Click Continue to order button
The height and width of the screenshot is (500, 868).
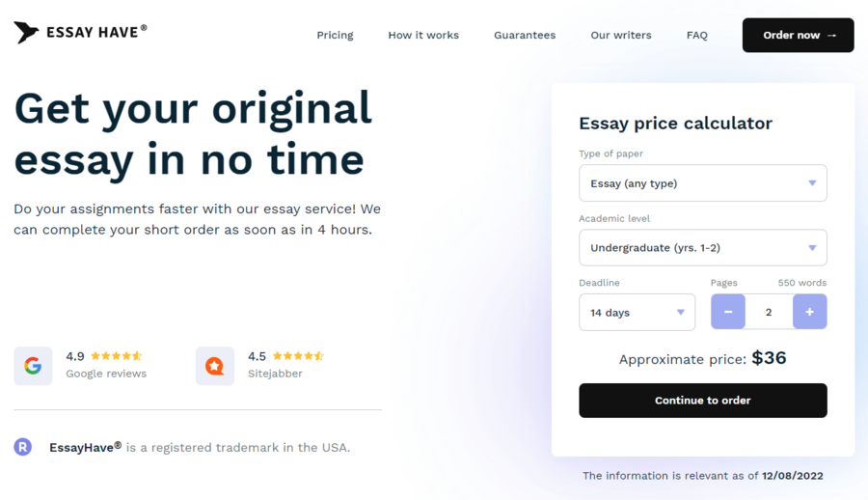(703, 401)
